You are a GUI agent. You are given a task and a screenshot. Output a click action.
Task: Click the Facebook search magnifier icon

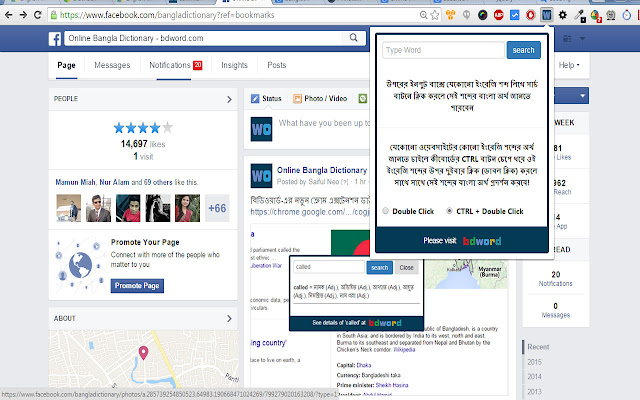353,38
